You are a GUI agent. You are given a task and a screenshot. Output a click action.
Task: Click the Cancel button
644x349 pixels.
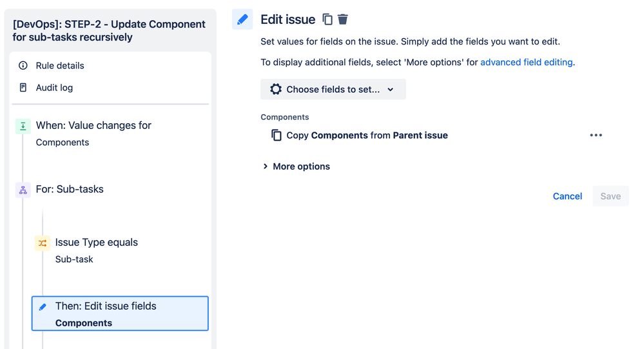[x=567, y=196]
